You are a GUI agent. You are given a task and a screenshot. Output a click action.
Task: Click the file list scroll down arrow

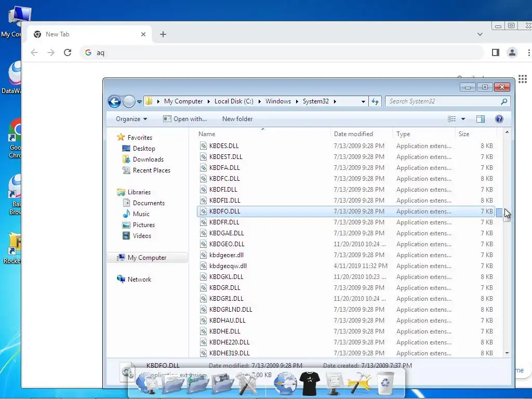pos(507,353)
